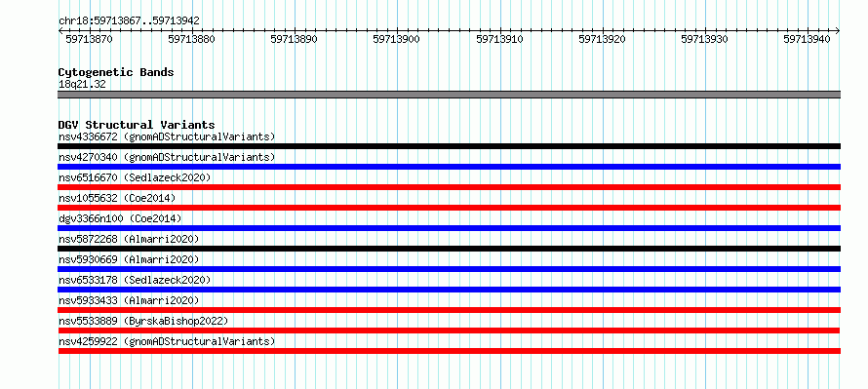Click the black nsv5872268 Almarri2020 bar
This screenshot has height=389, width=868.
click(449, 249)
